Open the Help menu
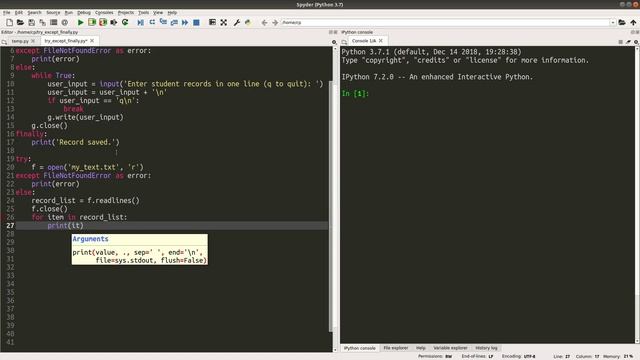 coord(172,13)
